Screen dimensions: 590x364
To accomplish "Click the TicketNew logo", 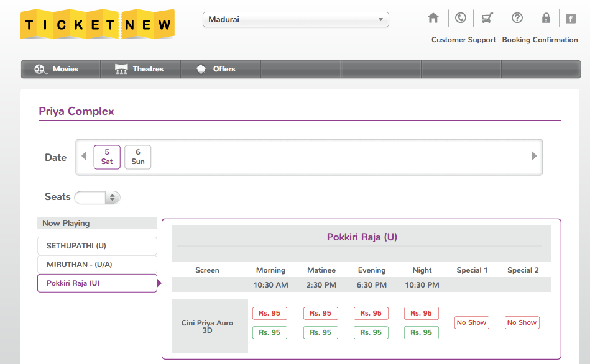I will click(x=97, y=24).
